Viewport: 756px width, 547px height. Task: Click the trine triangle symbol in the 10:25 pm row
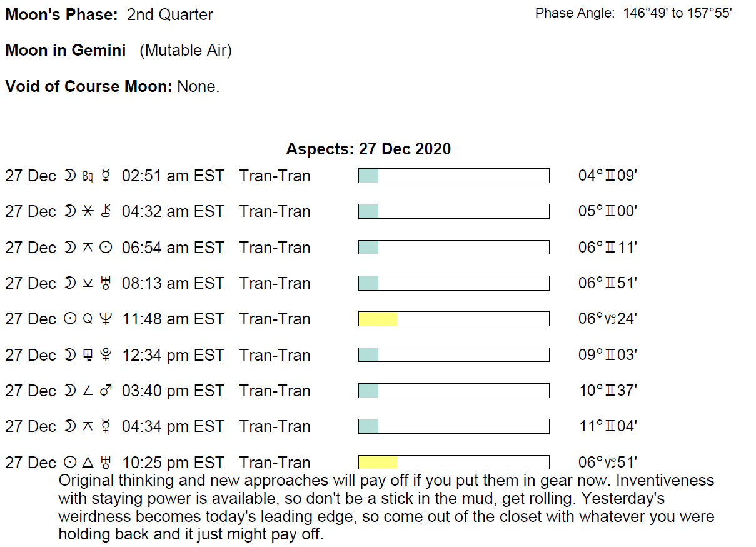tap(88, 463)
